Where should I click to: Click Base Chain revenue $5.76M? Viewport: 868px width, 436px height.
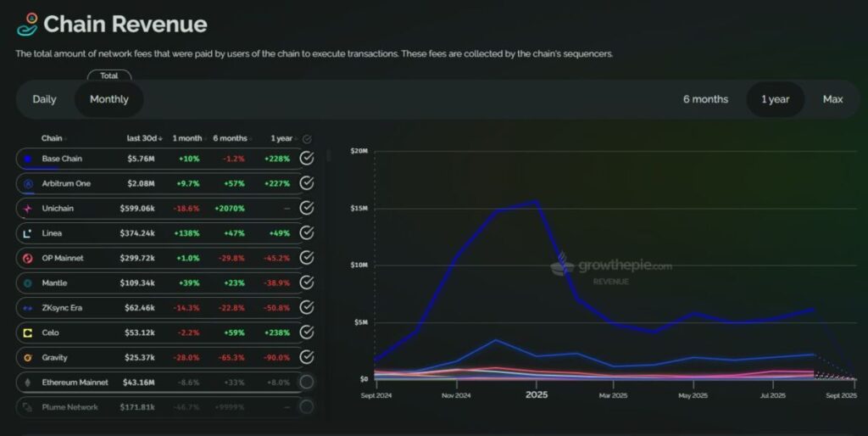coord(141,159)
